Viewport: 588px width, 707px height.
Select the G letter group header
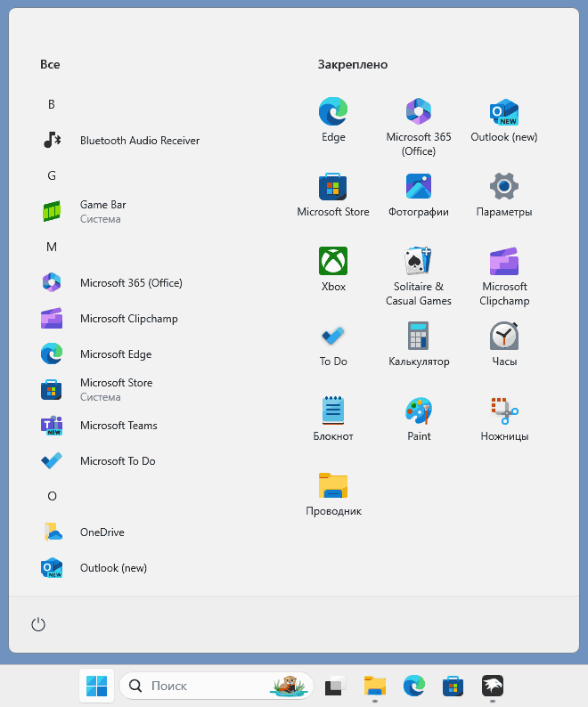[52, 175]
